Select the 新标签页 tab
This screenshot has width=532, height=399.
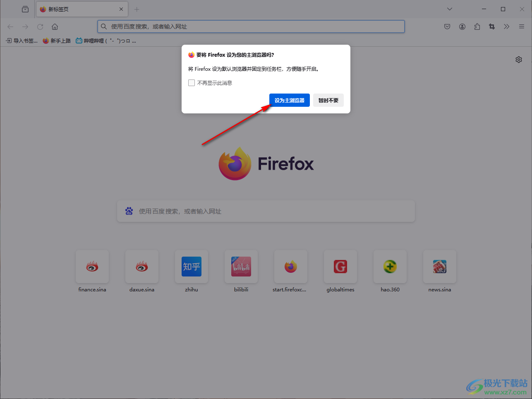[x=82, y=9]
